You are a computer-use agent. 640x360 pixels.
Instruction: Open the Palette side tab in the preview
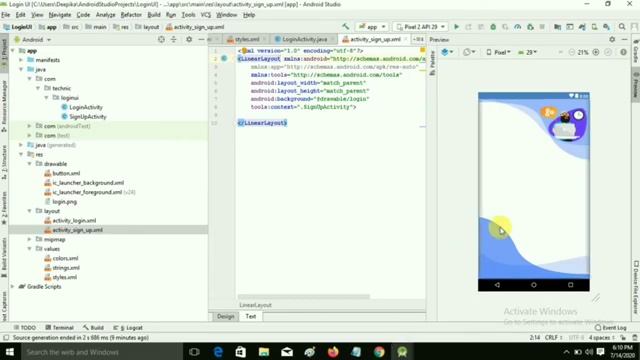432,64
